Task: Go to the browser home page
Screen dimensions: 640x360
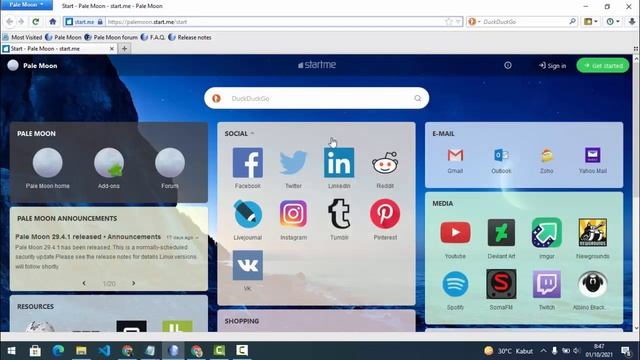Action: (53, 22)
